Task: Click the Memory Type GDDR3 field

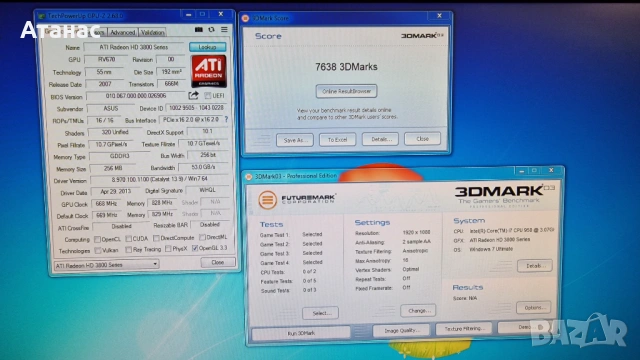Action: coord(119,156)
